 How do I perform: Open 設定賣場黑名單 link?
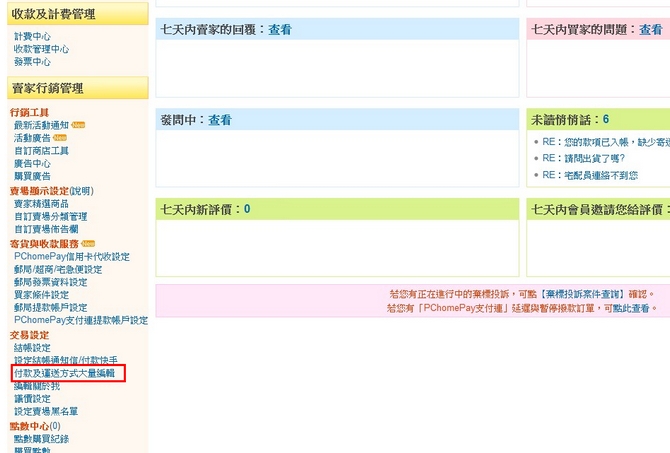click(46, 412)
